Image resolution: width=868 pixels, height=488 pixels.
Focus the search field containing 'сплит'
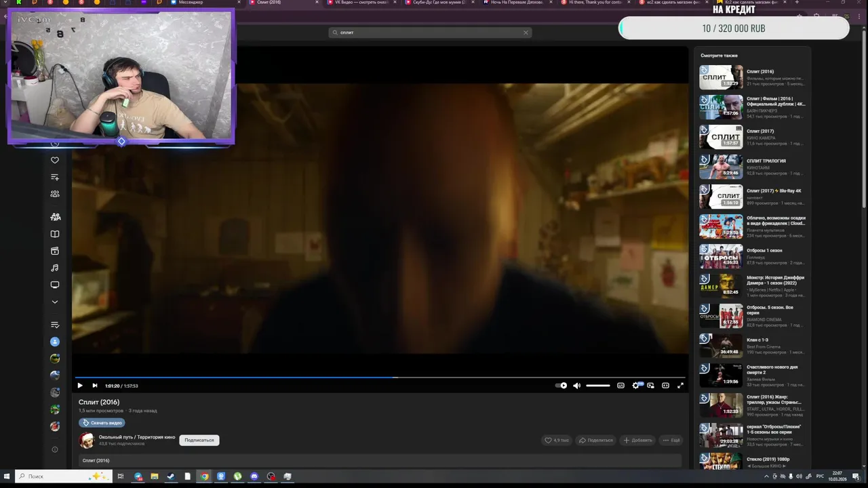(x=430, y=33)
